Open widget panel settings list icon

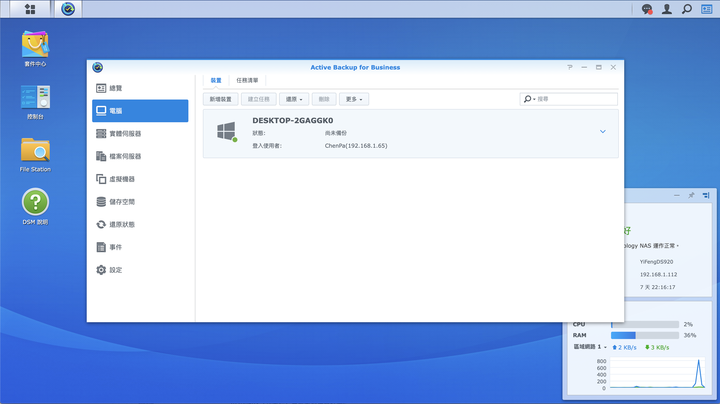(706, 195)
